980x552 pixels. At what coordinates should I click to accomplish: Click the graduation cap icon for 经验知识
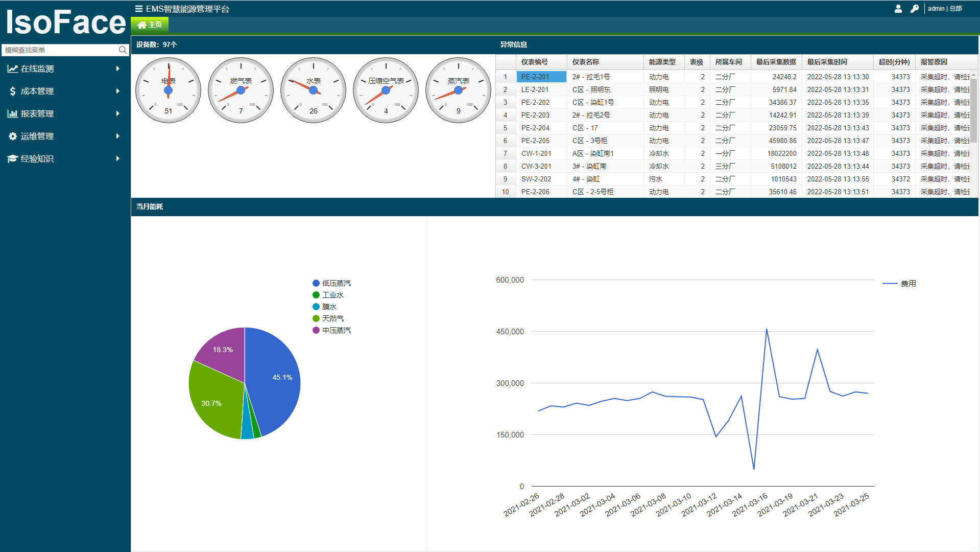pos(12,158)
